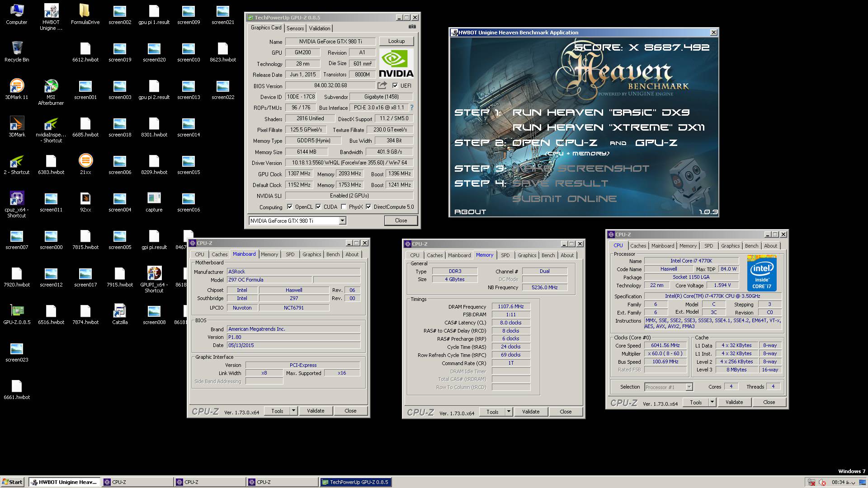Click the NVIDIA logo in GPU-Z
This screenshot has width=868, height=488.
(396, 63)
